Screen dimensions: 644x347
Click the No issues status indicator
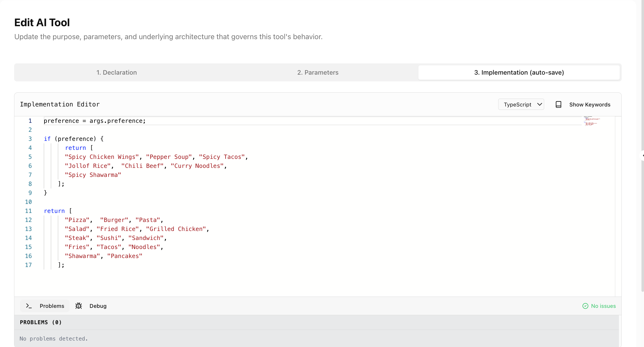coord(599,306)
